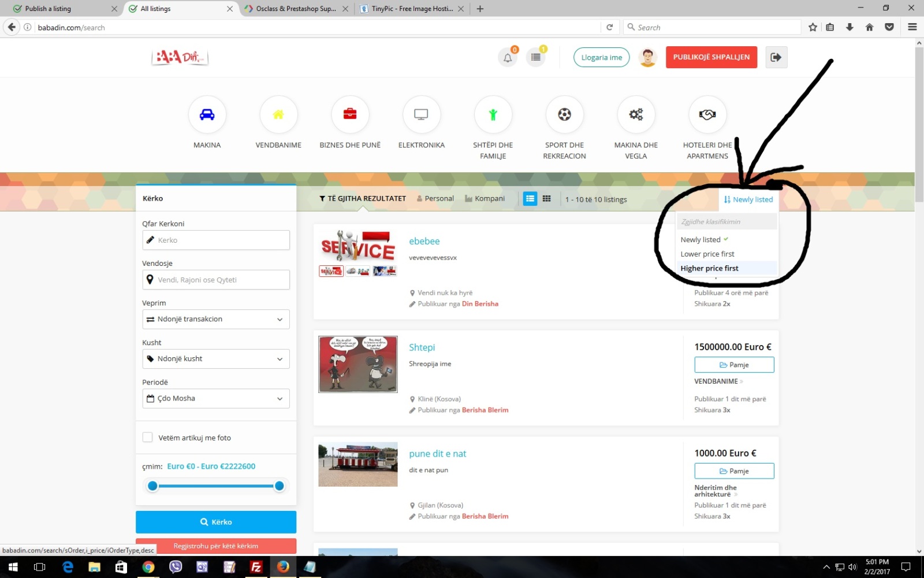This screenshot has height=578, width=924.
Task: Show TË GJITHA REZULTATET
Action: [x=362, y=198]
